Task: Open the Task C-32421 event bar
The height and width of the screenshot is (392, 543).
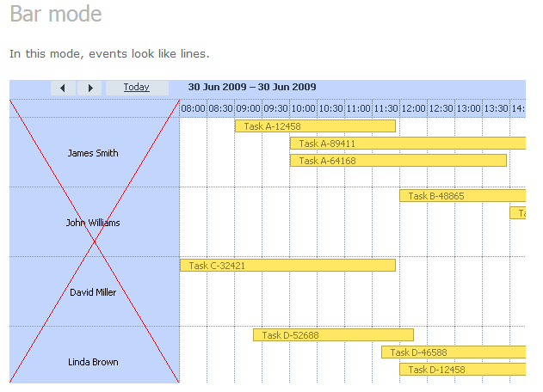Action: 287,266
